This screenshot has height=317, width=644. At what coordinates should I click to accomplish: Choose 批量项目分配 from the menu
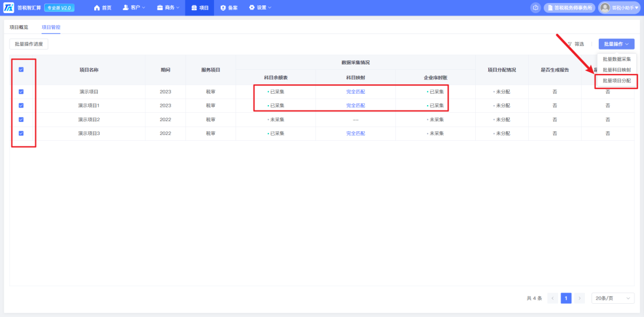(x=617, y=81)
